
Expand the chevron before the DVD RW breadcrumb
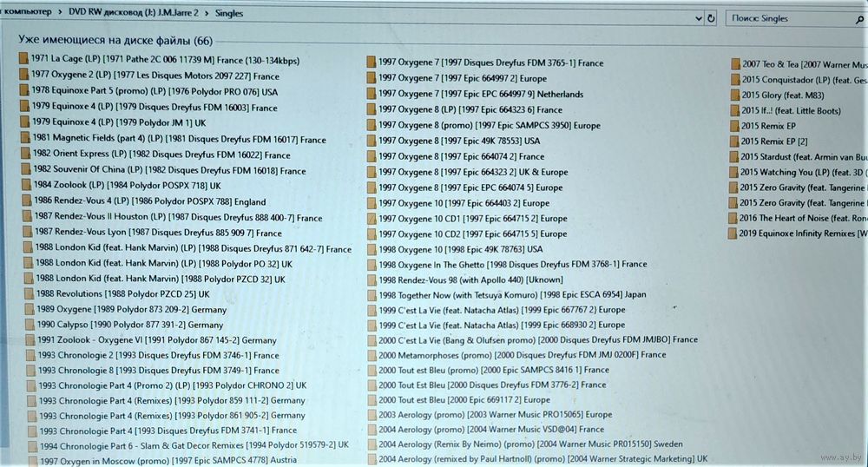tap(60, 11)
